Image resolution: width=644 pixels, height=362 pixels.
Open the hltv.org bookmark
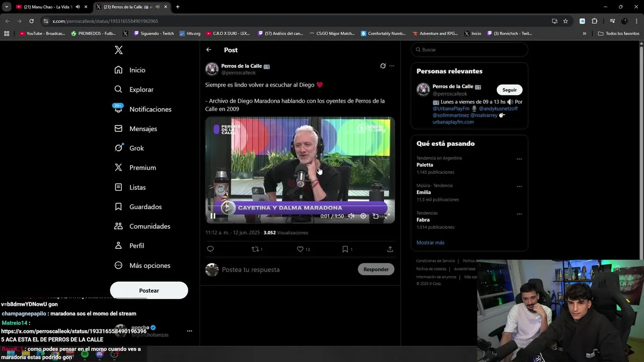click(190, 34)
